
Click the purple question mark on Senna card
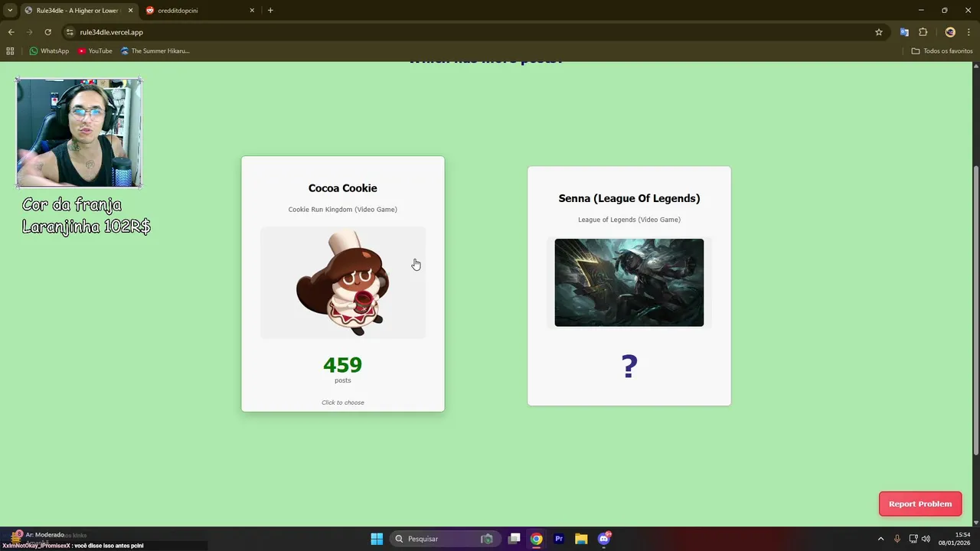[x=629, y=367]
